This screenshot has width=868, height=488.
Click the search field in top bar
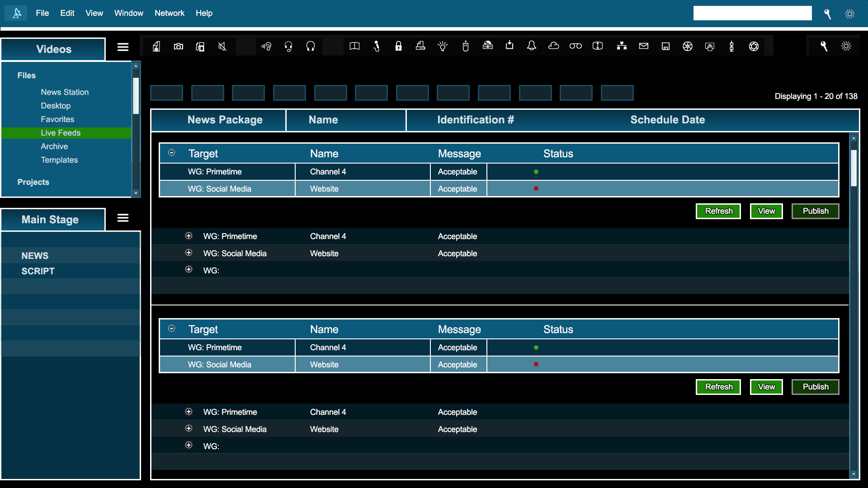coord(752,13)
